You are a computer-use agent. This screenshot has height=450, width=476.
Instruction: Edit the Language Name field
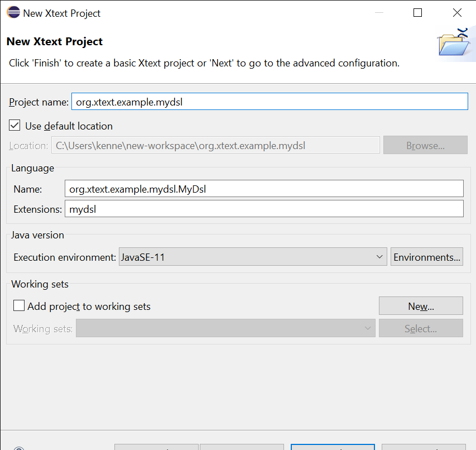264,189
